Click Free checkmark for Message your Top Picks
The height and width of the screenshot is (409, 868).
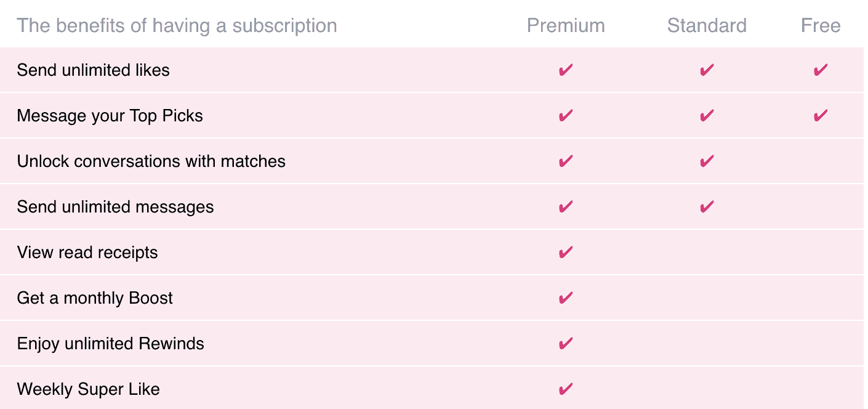tap(821, 116)
